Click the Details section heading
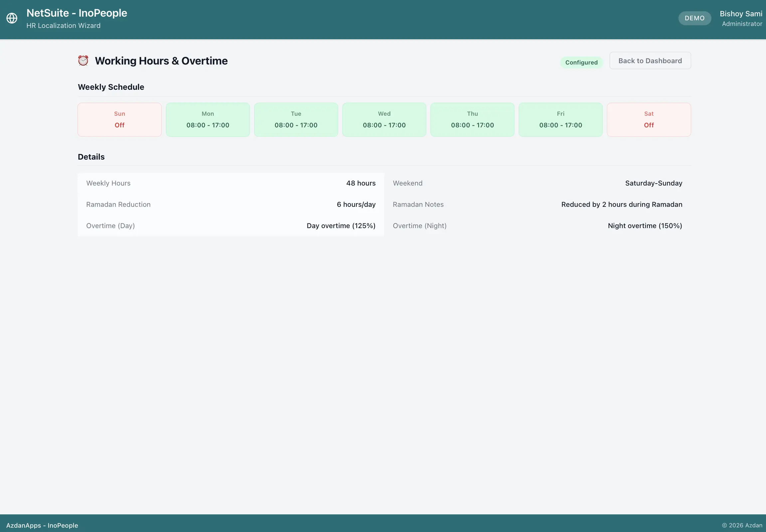766x532 pixels. point(91,157)
